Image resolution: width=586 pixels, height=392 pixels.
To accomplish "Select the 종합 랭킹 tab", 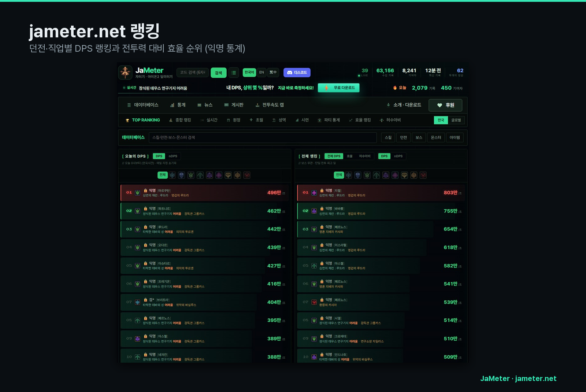I will click(x=180, y=120).
